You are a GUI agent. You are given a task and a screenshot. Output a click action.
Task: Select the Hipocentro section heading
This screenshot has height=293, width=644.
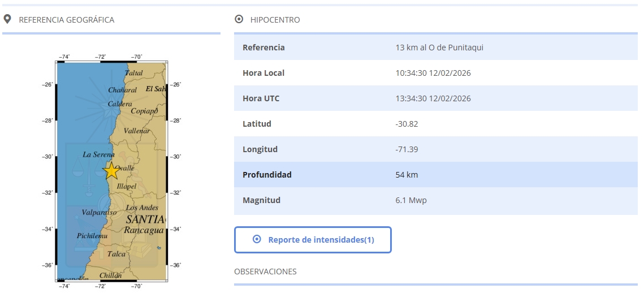point(275,20)
